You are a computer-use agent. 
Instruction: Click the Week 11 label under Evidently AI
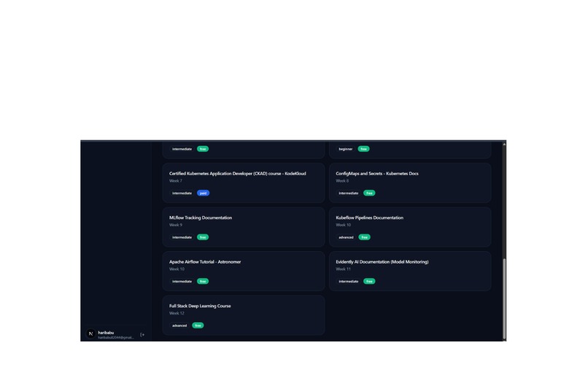click(343, 269)
